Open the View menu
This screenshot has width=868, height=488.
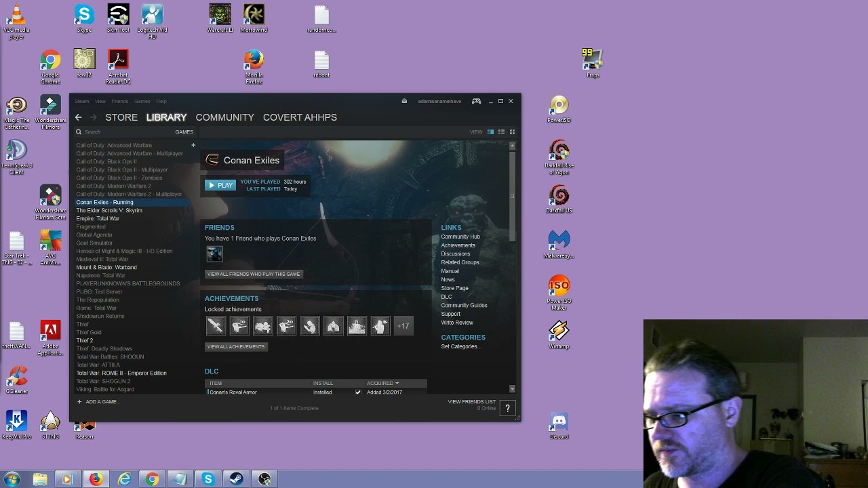[100, 101]
